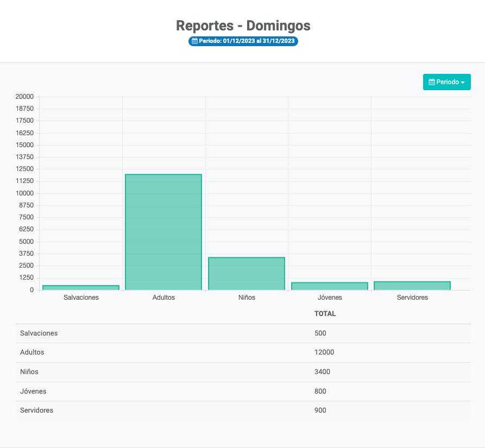Click the Salvaciones bar in the chart
Viewport: 485px width, 448px height.
coord(81,287)
